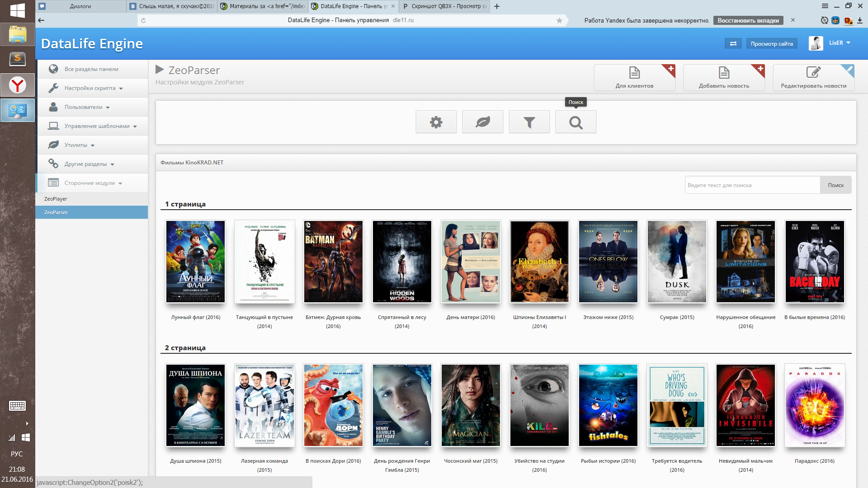868x488 pixels.
Task: Click the swap arrows icon in header
Action: [x=733, y=43]
